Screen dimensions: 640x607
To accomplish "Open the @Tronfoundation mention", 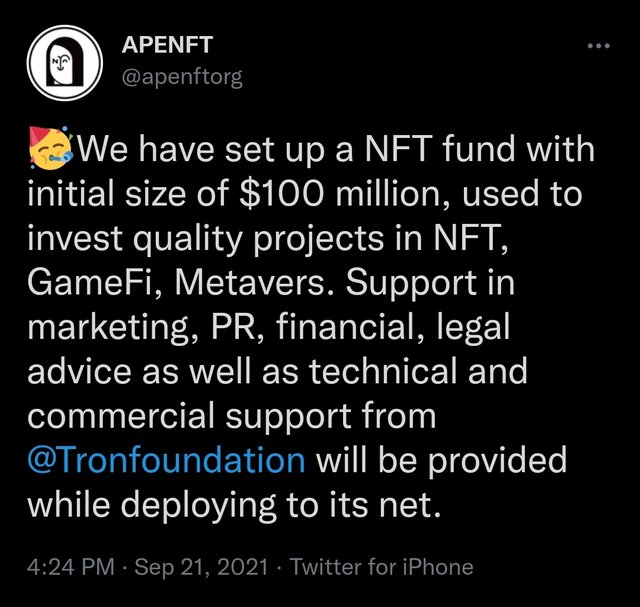I will pos(166,459).
